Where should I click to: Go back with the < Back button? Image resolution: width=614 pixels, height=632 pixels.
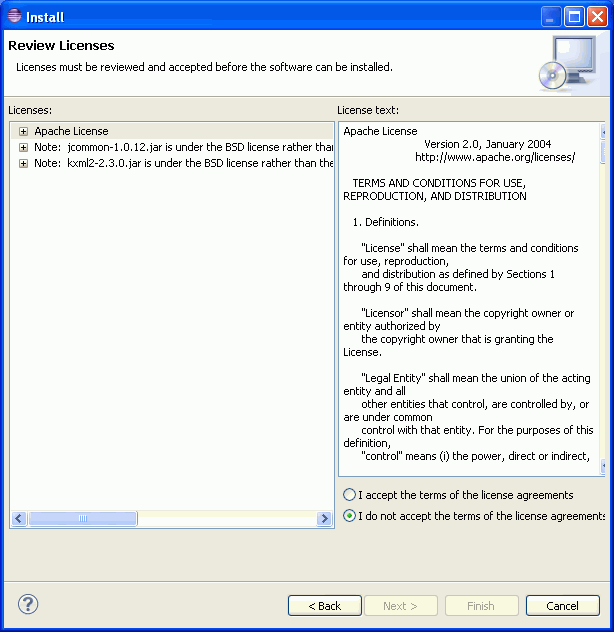[325, 605]
